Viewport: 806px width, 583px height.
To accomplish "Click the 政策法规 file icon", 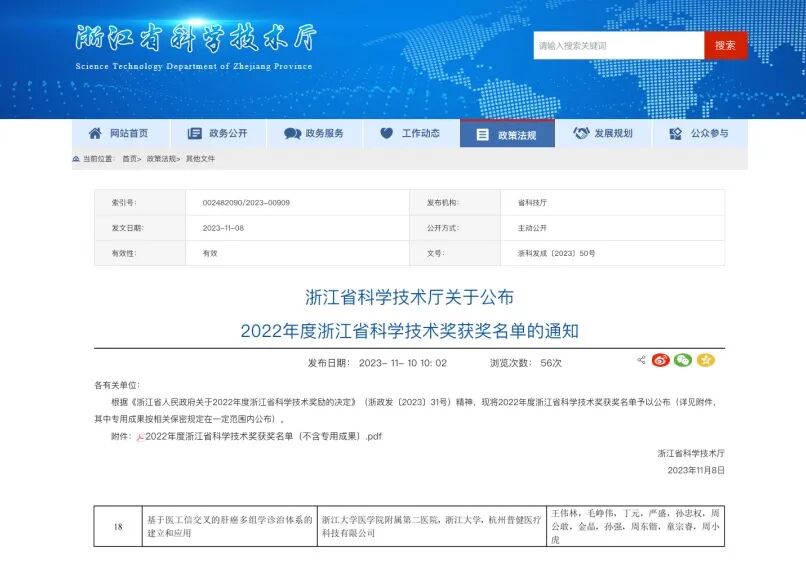I will pos(484,133).
